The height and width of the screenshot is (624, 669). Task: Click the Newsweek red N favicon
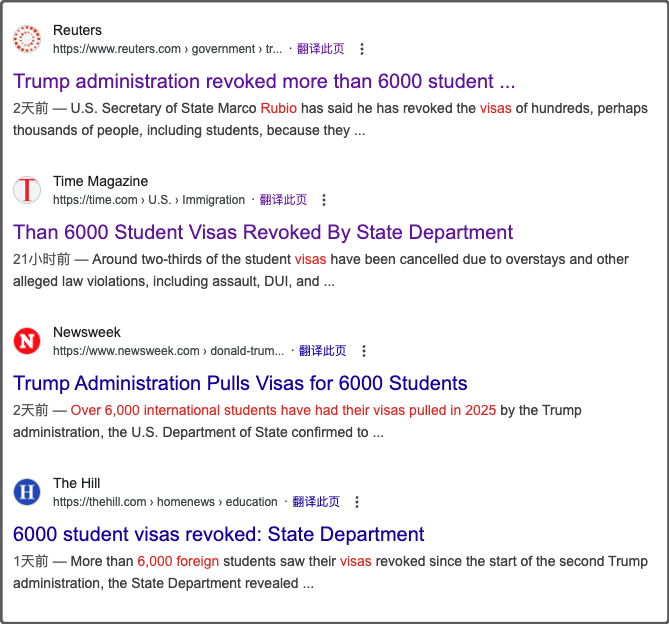tap(27, 341)
